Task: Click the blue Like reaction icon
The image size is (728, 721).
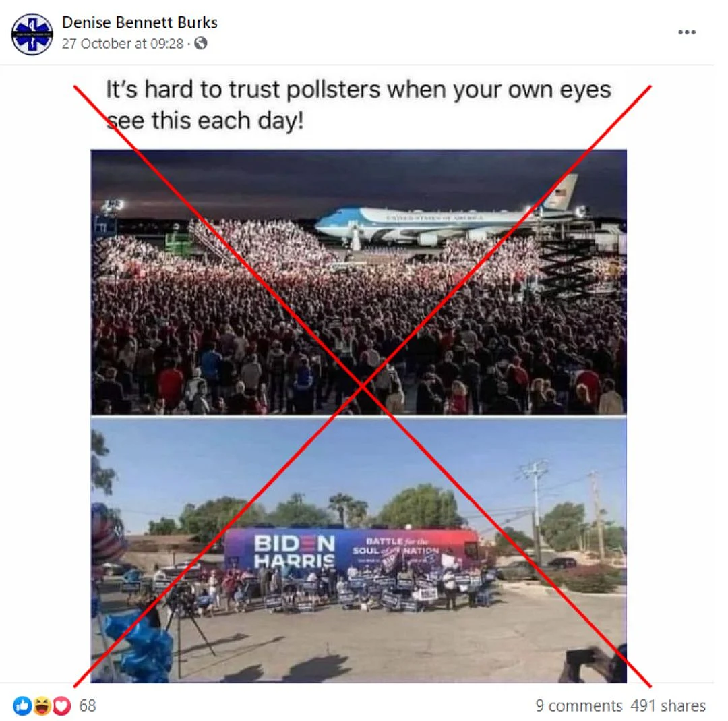Action: tap(22, 705)
